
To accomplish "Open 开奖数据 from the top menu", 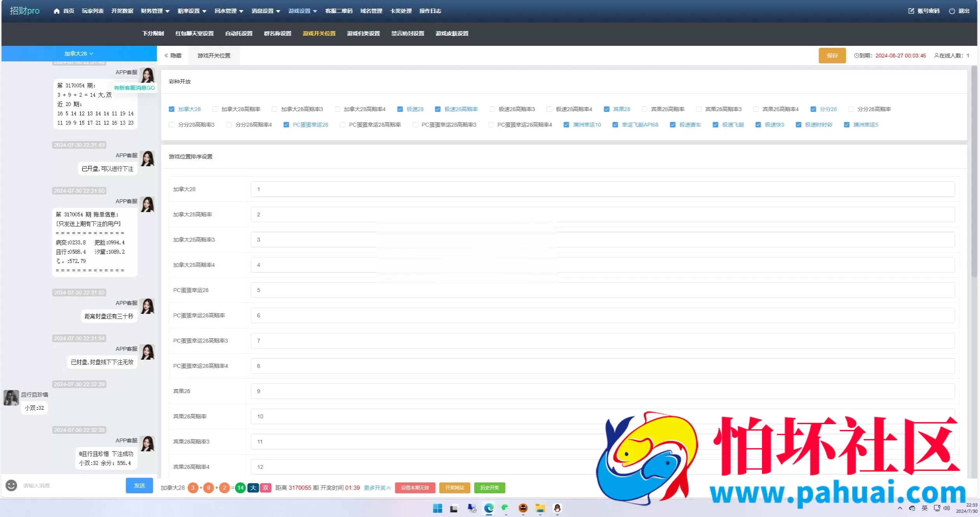I will 122,11.
